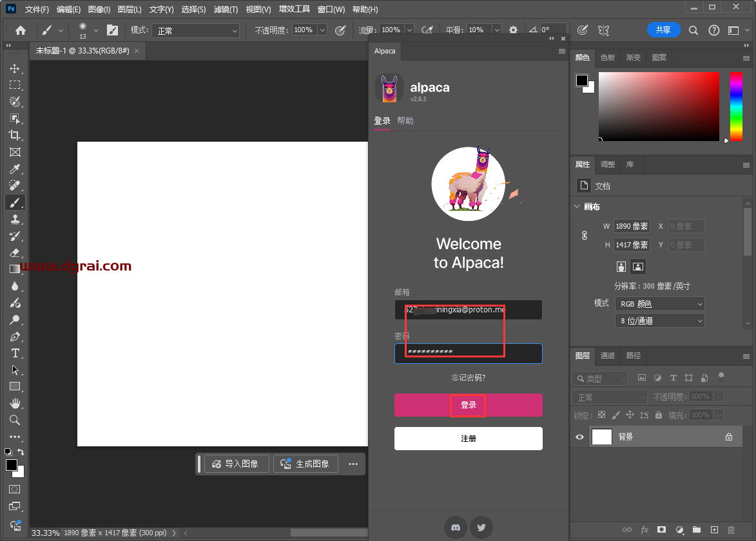Click the 忘记密码? link
This screenshot has height=541, width=756.
pos(468,377)
